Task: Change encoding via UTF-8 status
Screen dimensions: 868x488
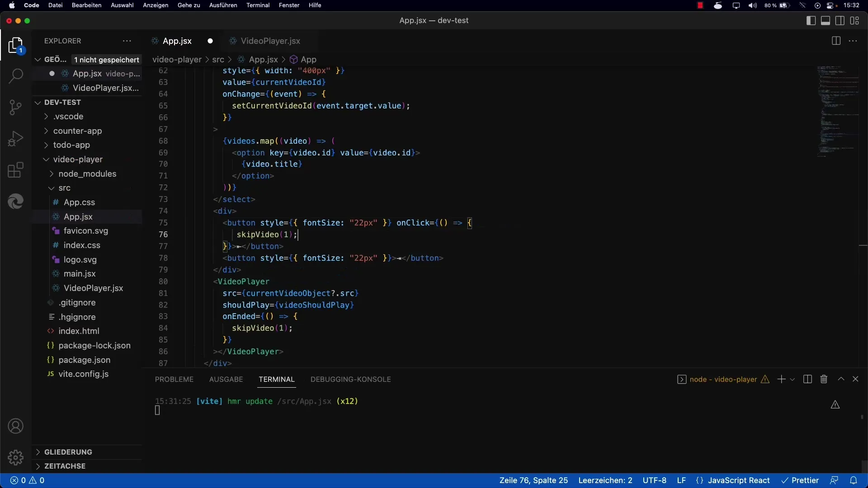Action: point(655,480)
